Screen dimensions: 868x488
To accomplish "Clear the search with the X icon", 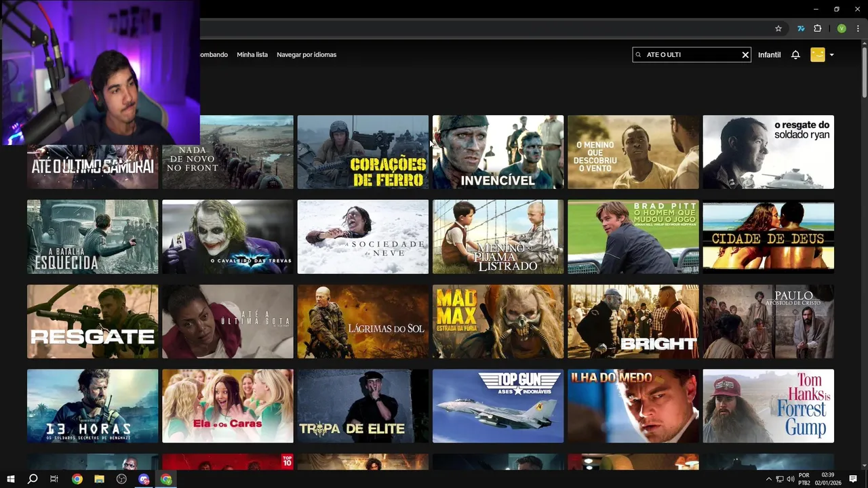I will click(x=745, y=55).
